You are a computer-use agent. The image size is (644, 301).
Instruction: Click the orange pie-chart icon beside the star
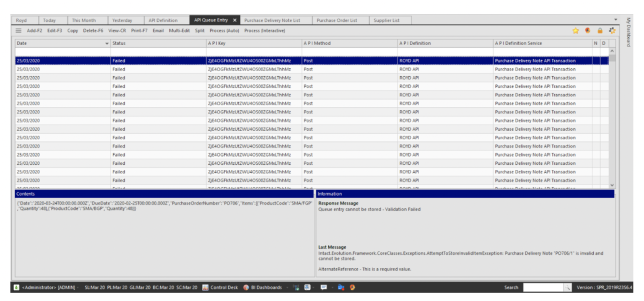click(588, 31)
